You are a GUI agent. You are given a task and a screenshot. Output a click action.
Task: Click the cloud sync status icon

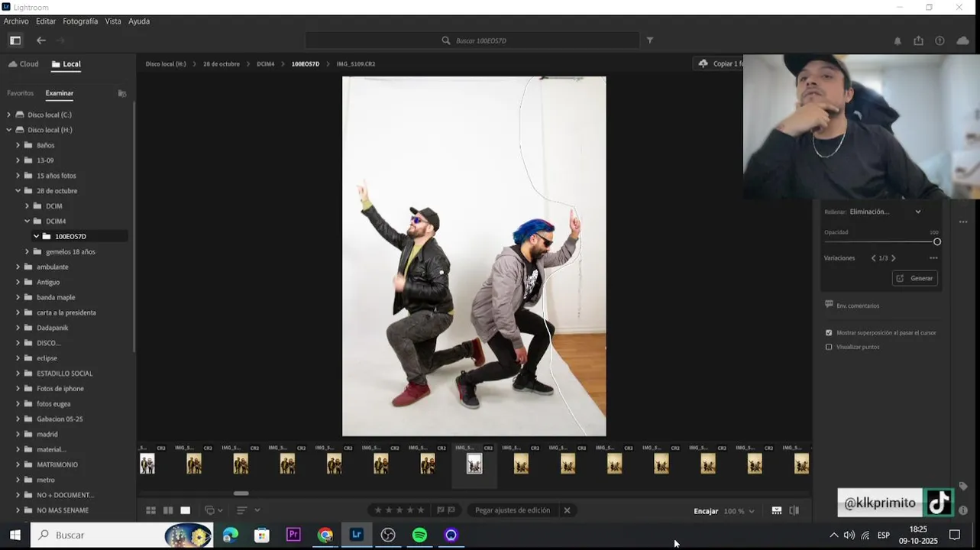(x=962, y=40)
